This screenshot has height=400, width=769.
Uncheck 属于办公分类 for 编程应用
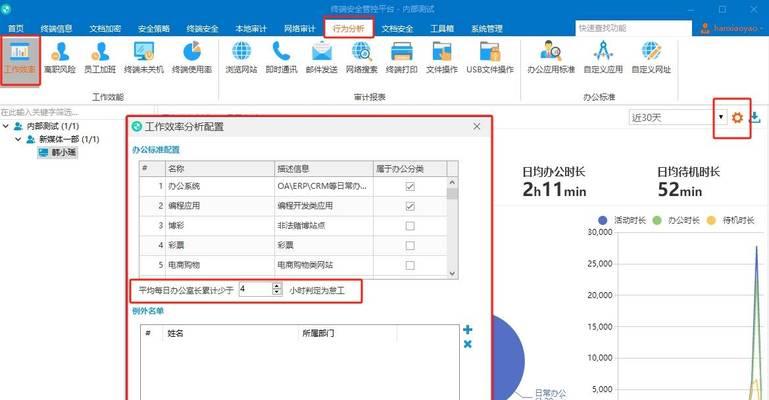(x=410, y=206)
